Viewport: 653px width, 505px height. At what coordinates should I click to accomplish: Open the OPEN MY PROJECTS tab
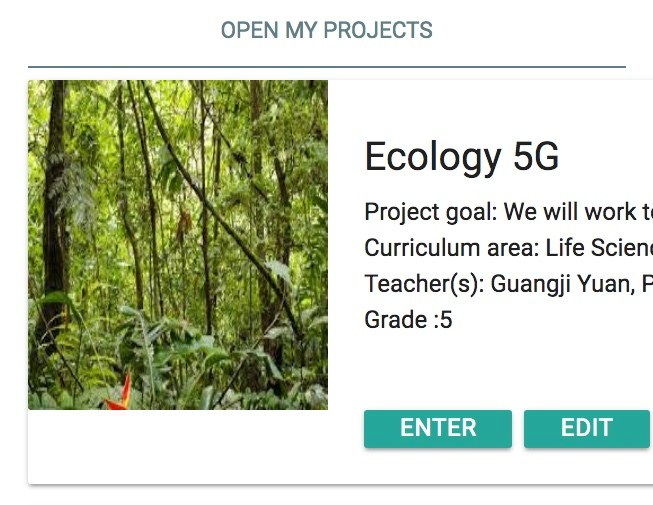(x=326, y=30)
